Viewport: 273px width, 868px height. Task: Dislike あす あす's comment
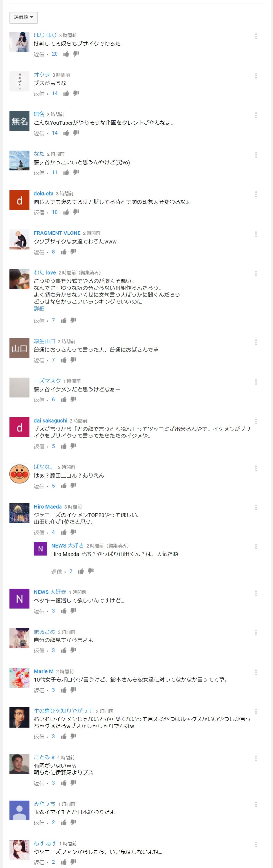(73, 862)
